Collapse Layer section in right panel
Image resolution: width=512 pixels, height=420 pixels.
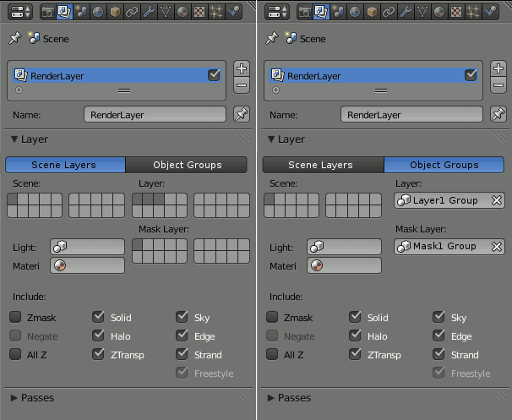tap(270, 139)
